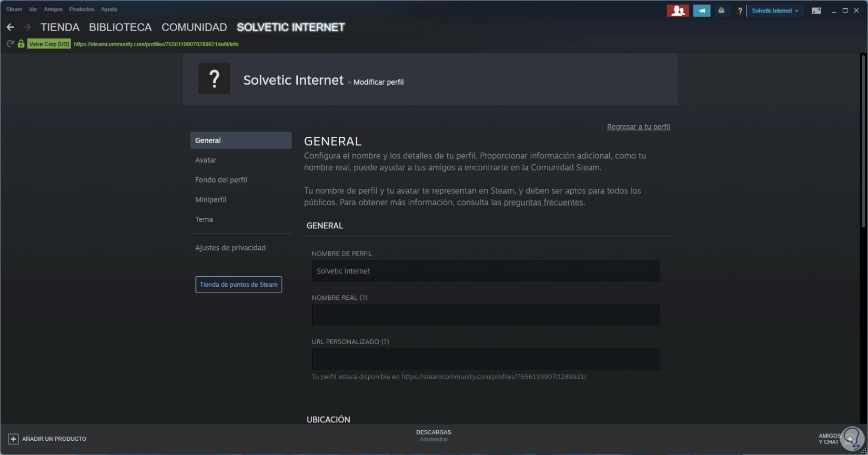Click the page vertical scrollbar
Image resolution: width=868 pixels, height=455 pixels.
[863, 141]
